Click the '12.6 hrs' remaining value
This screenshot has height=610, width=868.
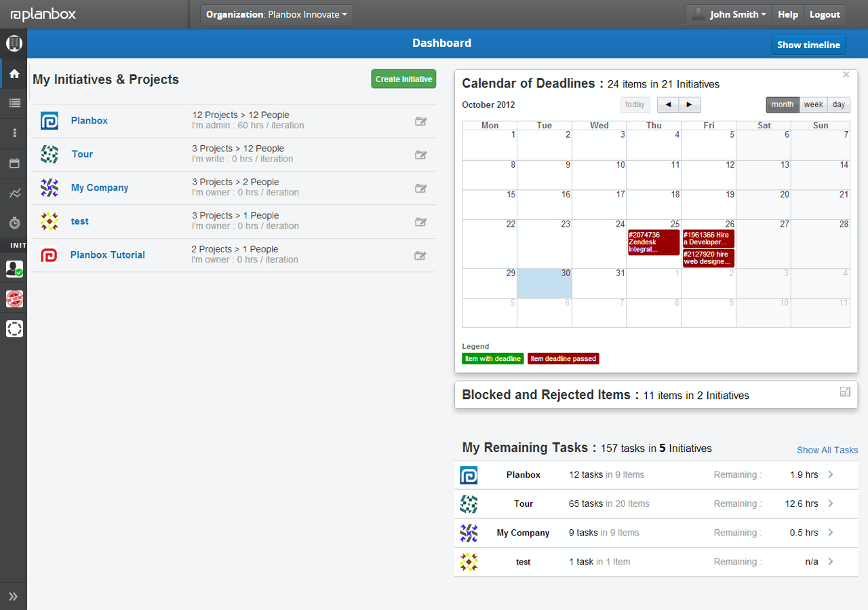pyautogui.click(x=802, y=504)
